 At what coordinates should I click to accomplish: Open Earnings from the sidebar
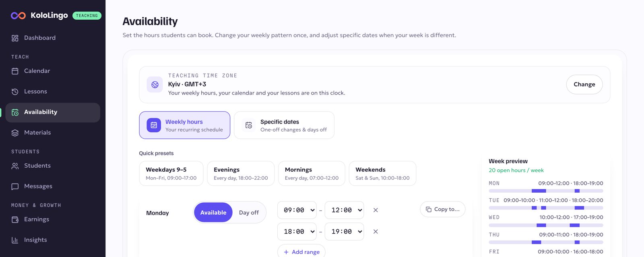[x=53, y=220]
